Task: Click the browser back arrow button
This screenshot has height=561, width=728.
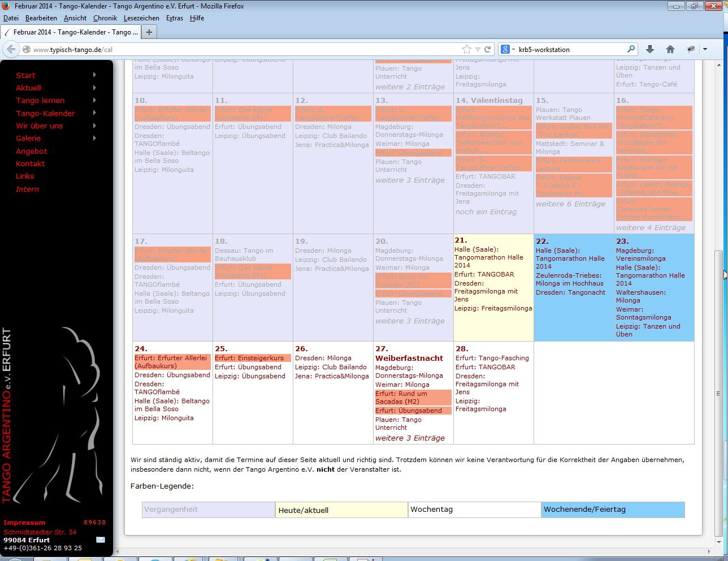Action: pyautogui.click(x=11, y=49)
